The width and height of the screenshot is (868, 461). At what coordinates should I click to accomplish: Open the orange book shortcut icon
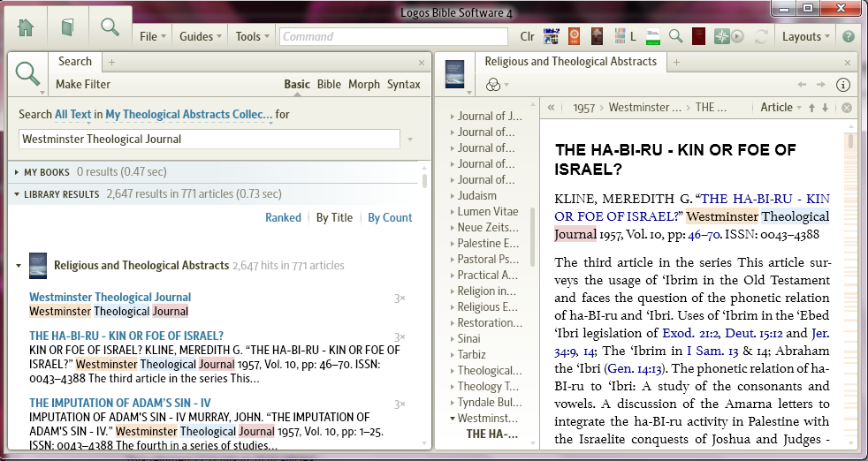[x=574, y=36]
